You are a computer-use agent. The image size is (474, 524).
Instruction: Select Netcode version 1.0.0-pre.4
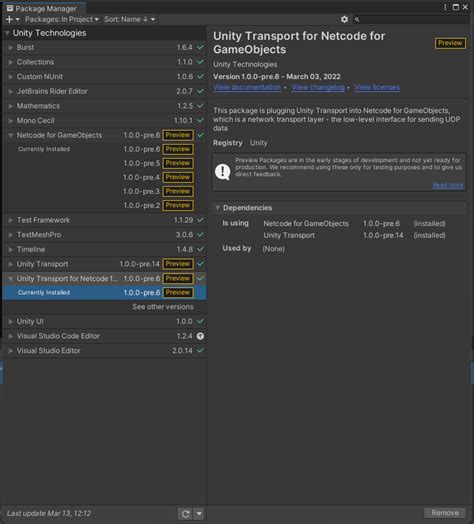pos(104,177)
